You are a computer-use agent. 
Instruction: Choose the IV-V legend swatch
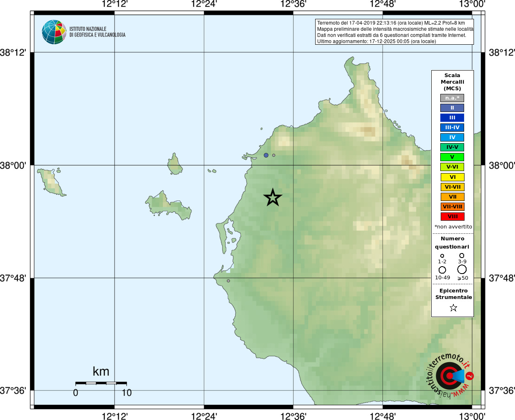click(452, 147)
